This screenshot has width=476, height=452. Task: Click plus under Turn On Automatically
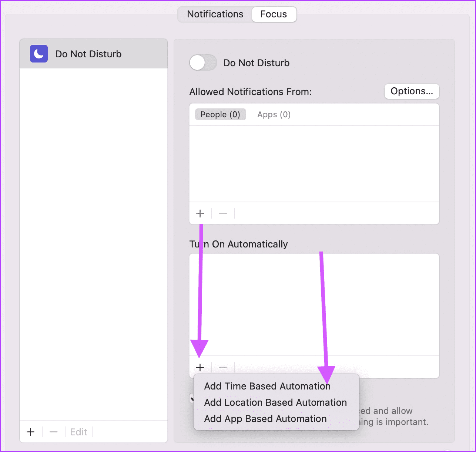click(200, 367)
